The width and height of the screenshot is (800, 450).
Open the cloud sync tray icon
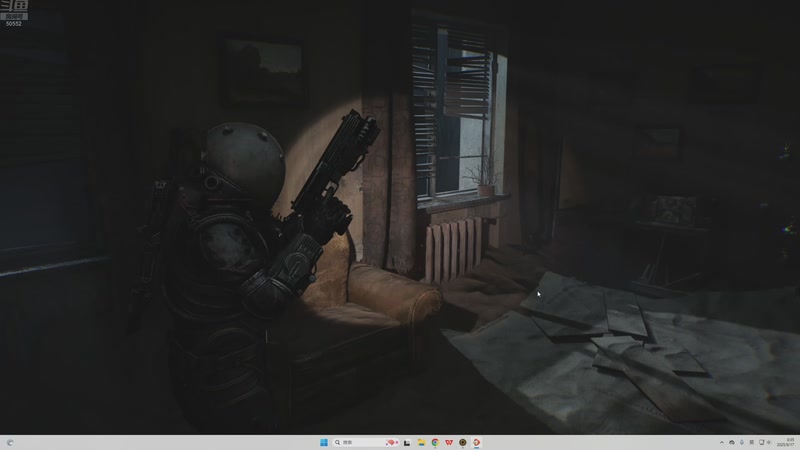732,442
